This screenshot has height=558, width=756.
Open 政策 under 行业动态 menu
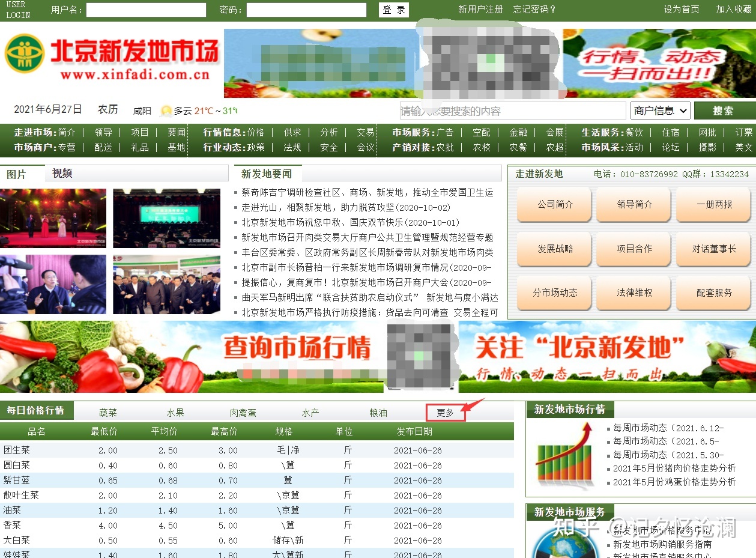256,147
